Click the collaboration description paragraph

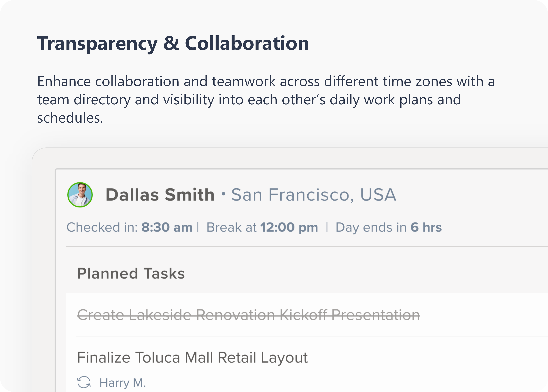point(266,100)
